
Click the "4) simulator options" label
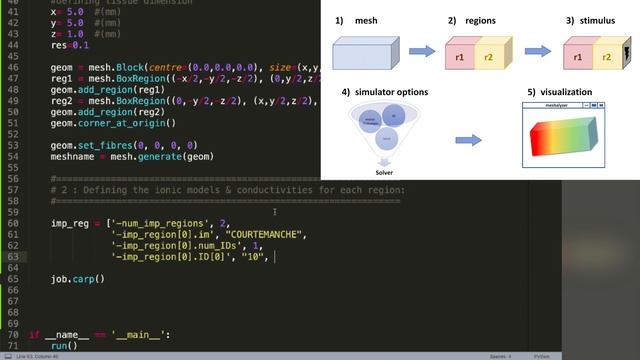pyautogui.click(x=385, y=92)
